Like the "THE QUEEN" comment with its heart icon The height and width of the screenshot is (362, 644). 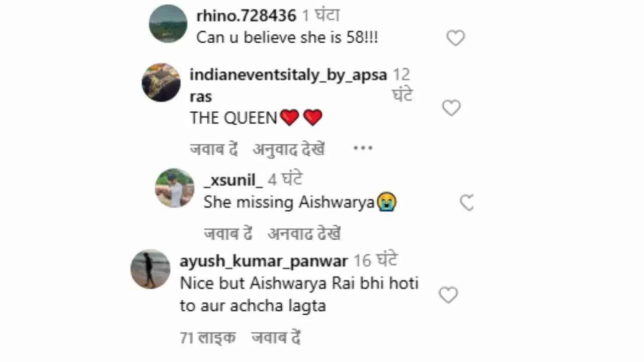coord(451,108)
